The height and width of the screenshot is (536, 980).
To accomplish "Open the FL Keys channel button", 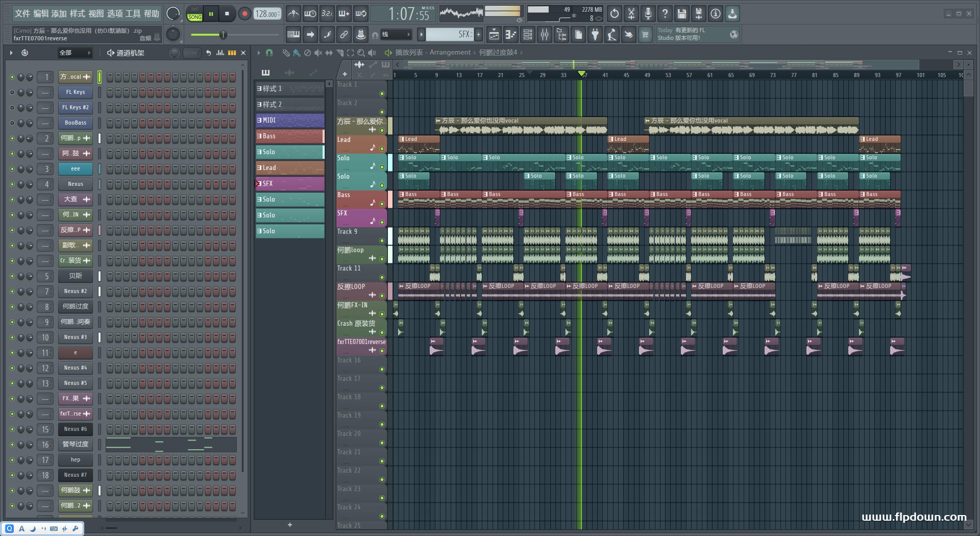I will (x=76, y=92).
